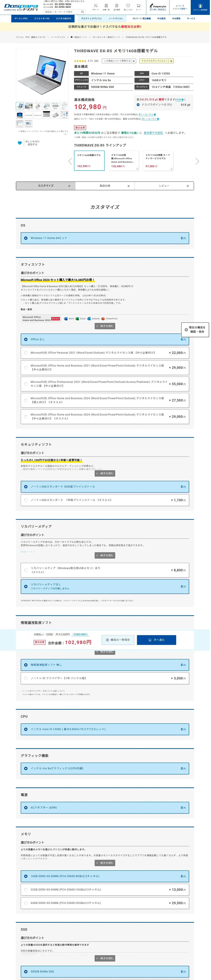Screen dimensions: 211x980
Task: Open PCパーツ 周辺機器 nav item
Action: pyautogui.click(x=142, y=19)
